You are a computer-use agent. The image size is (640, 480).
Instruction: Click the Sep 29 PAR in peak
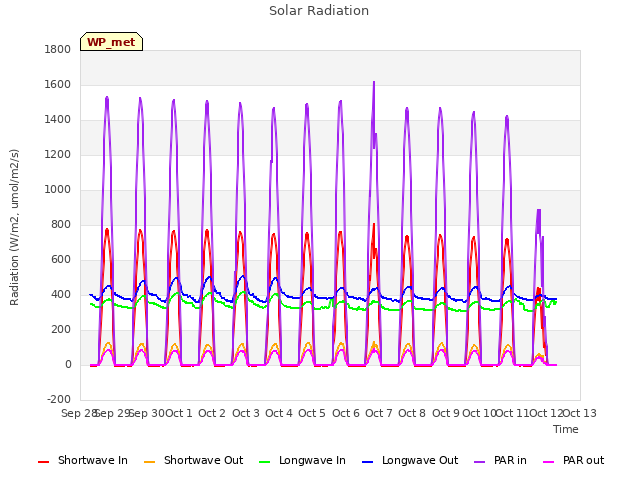click(x=107, y=98)
